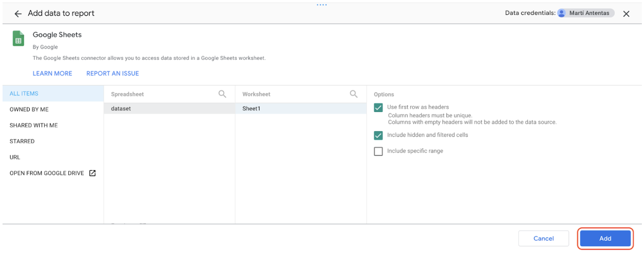Viewport: 644px width, 253px height.
Task: Click the Google Sheets title text
Action: tap(57, 35)
